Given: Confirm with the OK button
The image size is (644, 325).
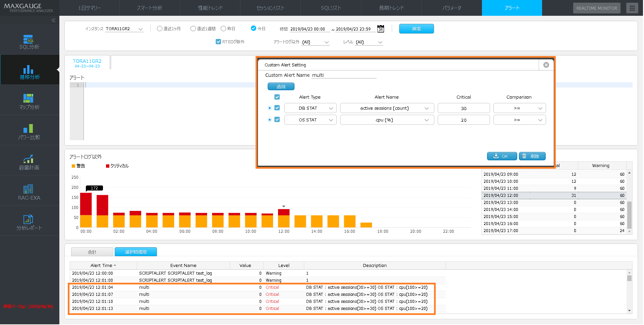Looking at the screenshot, I should tap(502, 156).
